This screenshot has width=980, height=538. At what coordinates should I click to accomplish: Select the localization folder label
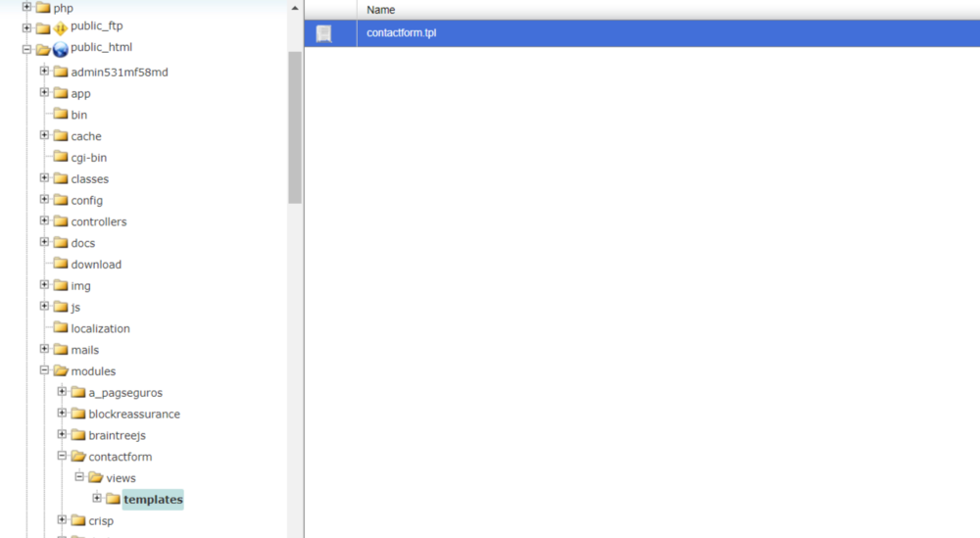[101, 328]
